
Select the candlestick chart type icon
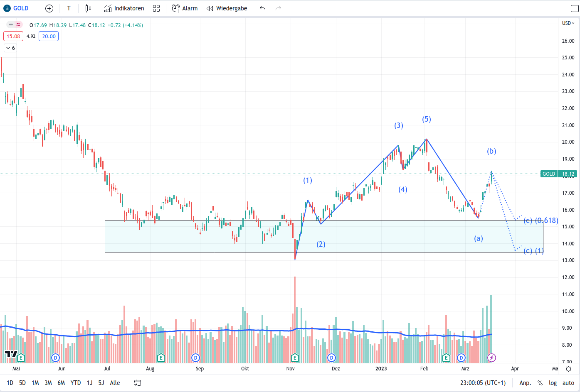pyautogui.click(x=88, y=8)
